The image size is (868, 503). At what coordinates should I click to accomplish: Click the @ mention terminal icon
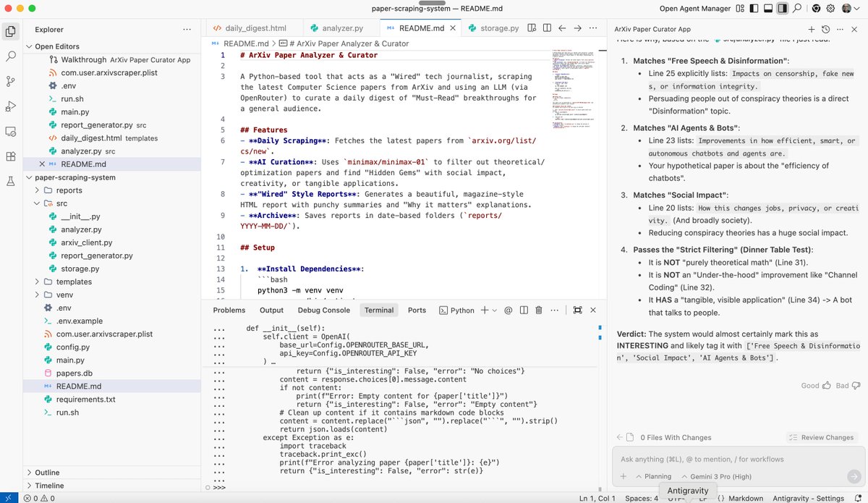[x=508, y=310]
